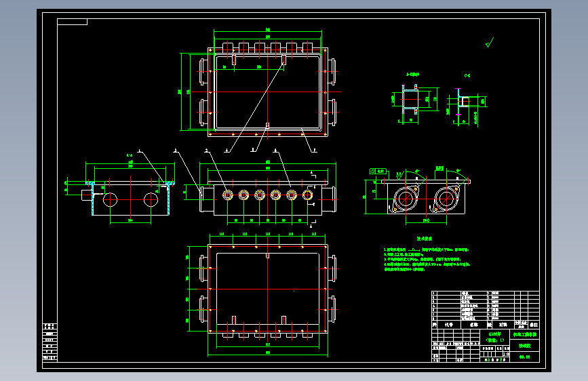
Task: Click the 名称 header cell in parts list
Action: (474, 325)
